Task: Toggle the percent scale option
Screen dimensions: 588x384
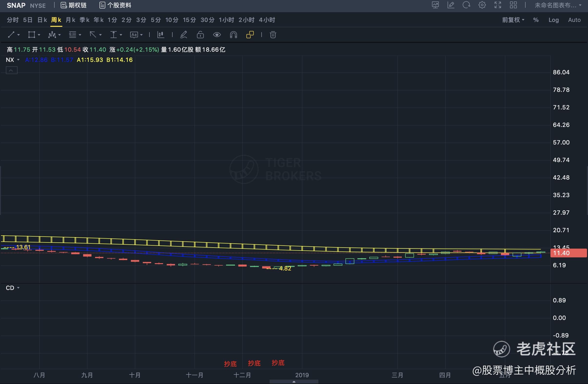Action: click(536, 20)
